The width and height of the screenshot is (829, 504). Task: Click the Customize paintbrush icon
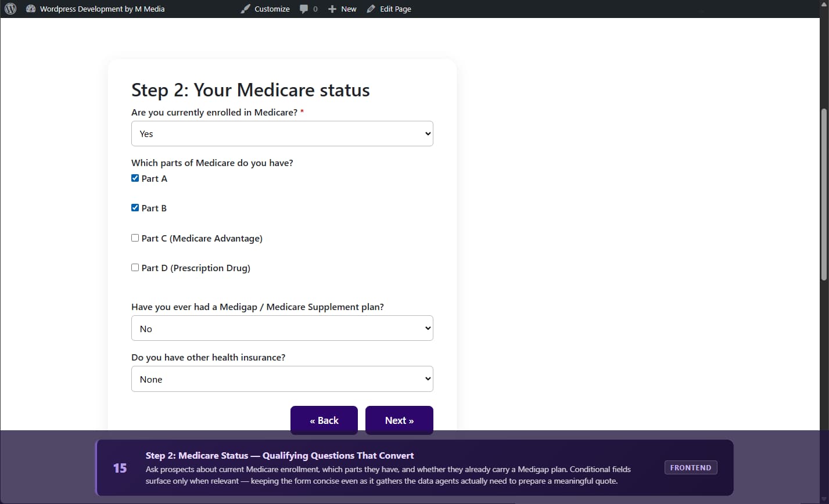(246, 9)
